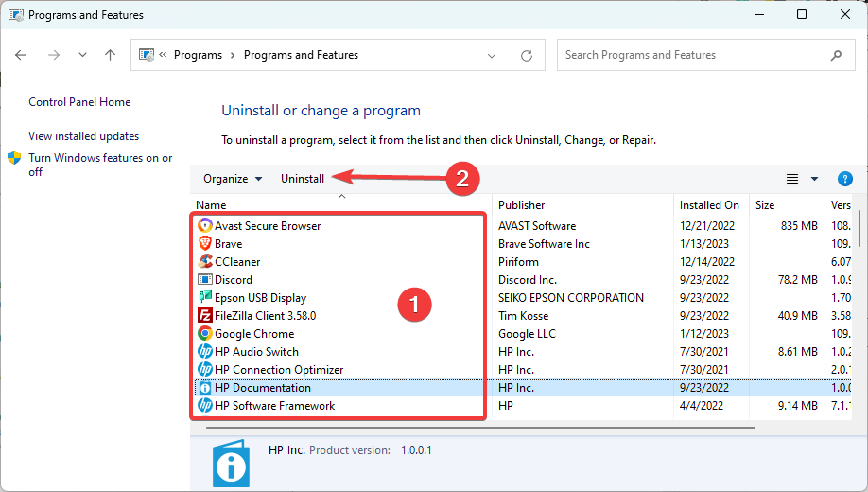Open recent locations dropdown arrow
The height and width of the screenshot is (492, 868).
click(82, 55)
